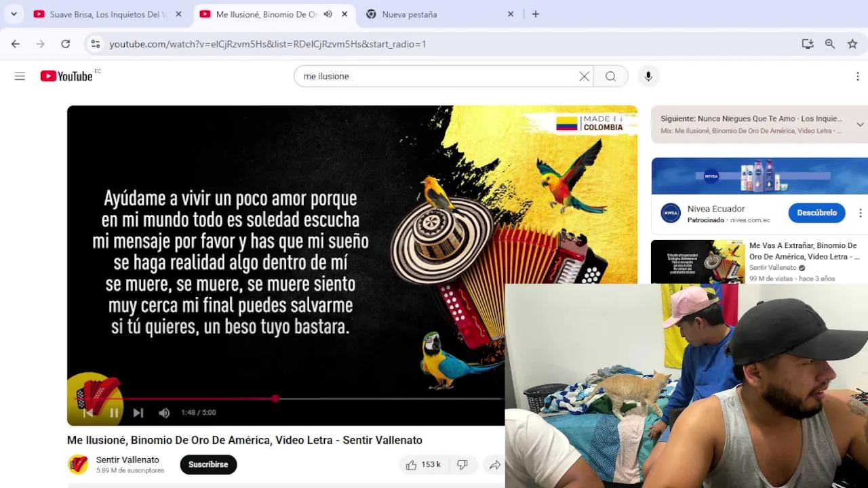868x488 pixels.
Task: Open a new browser tab
Action: pyautogui.click(x=536, y=14)
